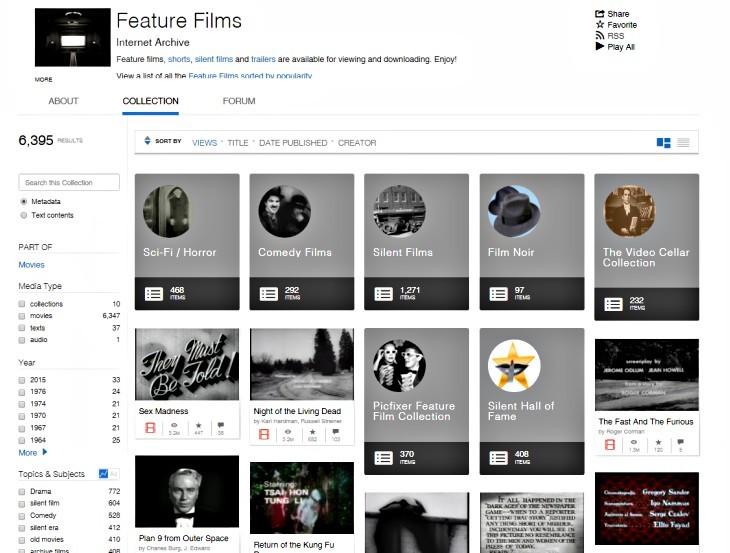
Task: Toggle sort direction arrows beside Sort By
Action: (x=147, y=141)
